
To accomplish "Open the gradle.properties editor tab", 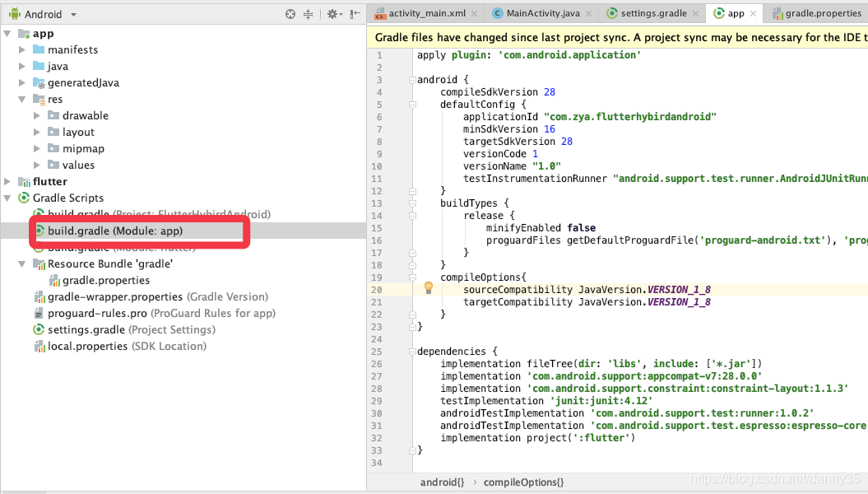I will tap(823, 13).
